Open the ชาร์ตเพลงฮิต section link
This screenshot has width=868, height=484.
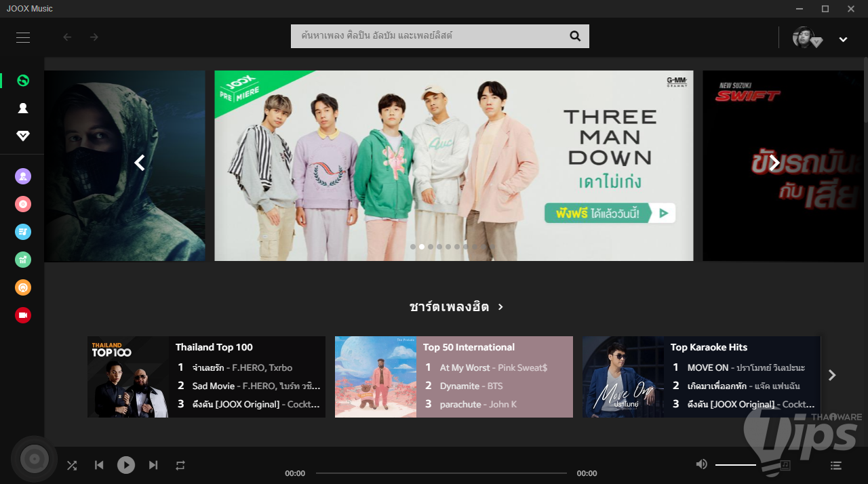pos(449,306)
